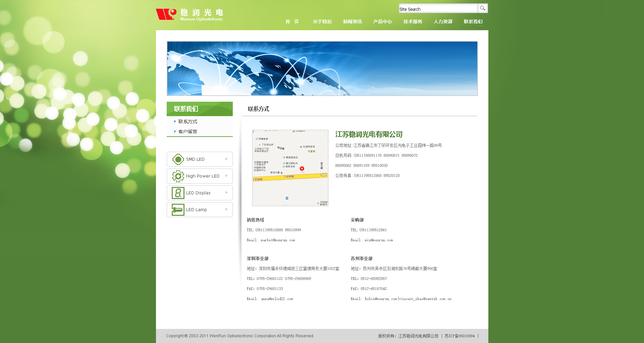The image size is (644, 343).
Task: Click the 苏ICP备05010094 footer link
Action: [x=460, y=336]
